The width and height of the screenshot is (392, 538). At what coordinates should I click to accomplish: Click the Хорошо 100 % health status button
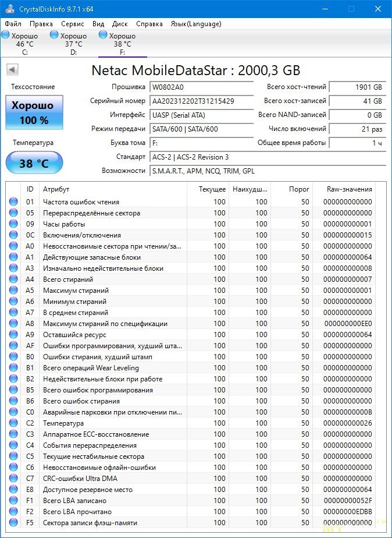click(34, 112)
